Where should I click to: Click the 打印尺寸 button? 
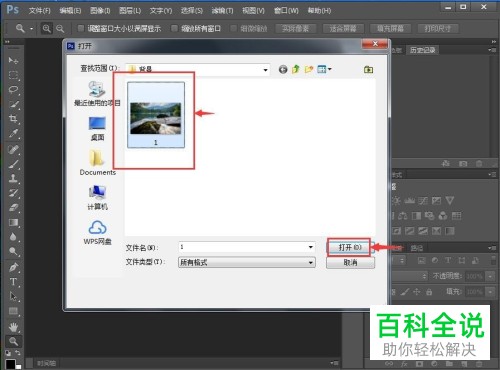(x=438, y=29)
